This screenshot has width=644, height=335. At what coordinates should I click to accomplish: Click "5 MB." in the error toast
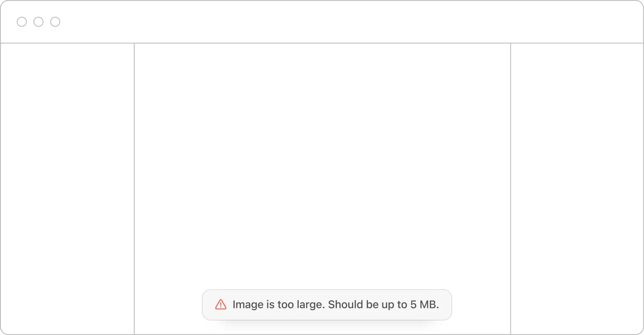(425, 304)
